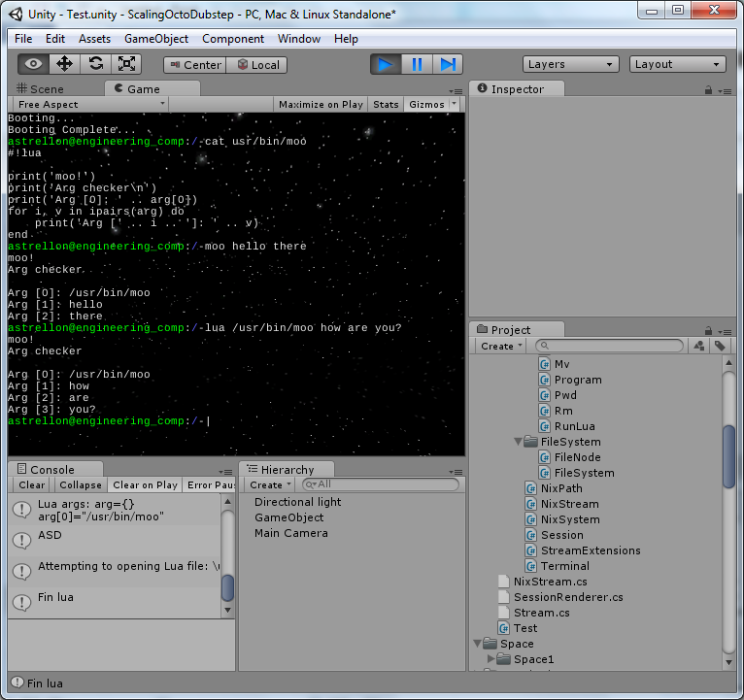Select Directional light in Hierarchy
This screenshot has width=744, height=700.
coord(297,502)
